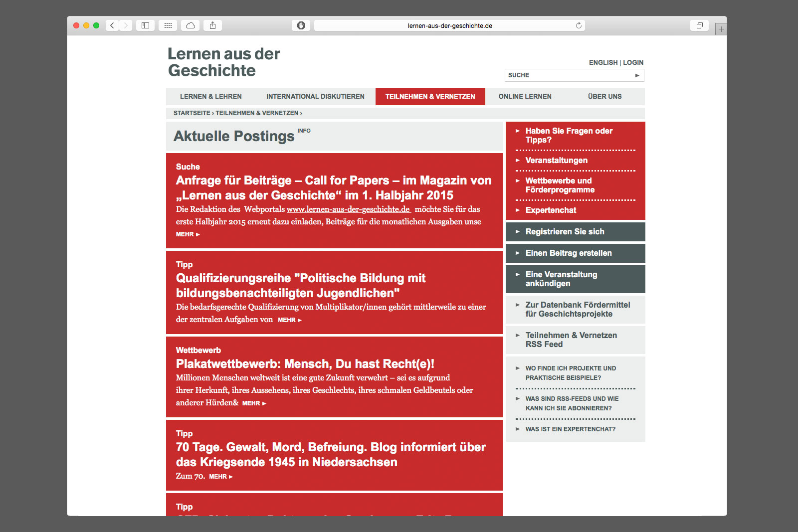798x532 pixels.
Task: Expand 'Was sind RSS-Feeds' question
Action: [572, 403]
